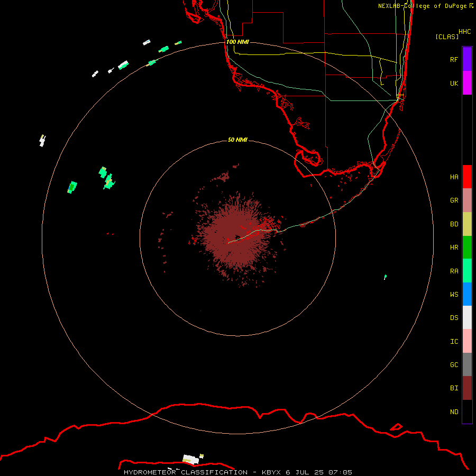Click the "100 NMI" range ring label
Image resolution: width=476 pixels, height=476 pixels.
(237, 42)
